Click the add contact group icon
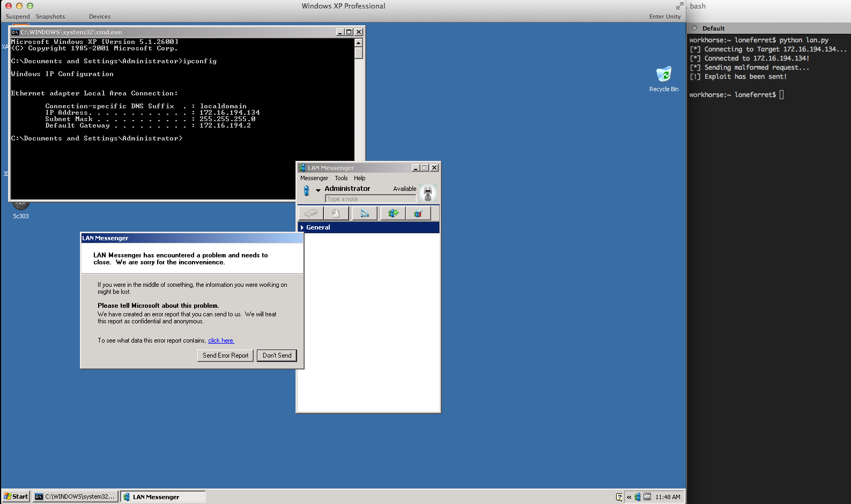Image resolution: width=851 pixels, height=504 pixels. coord(393,213)
